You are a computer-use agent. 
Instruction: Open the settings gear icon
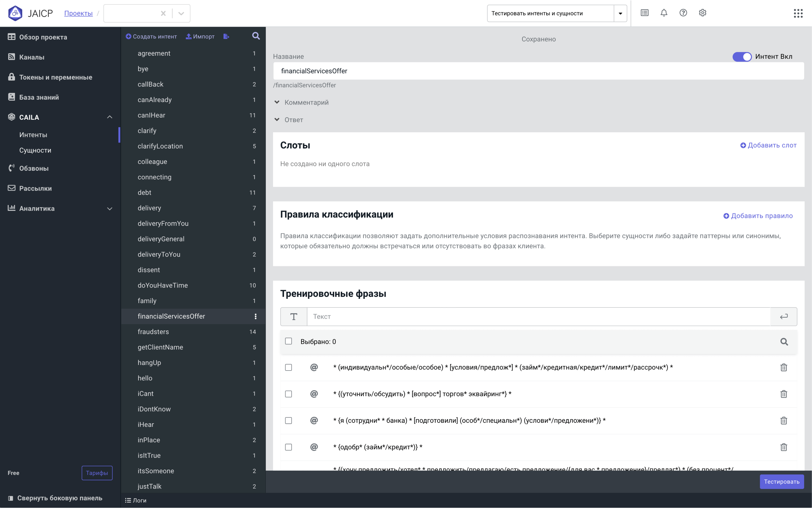point(702,13)
